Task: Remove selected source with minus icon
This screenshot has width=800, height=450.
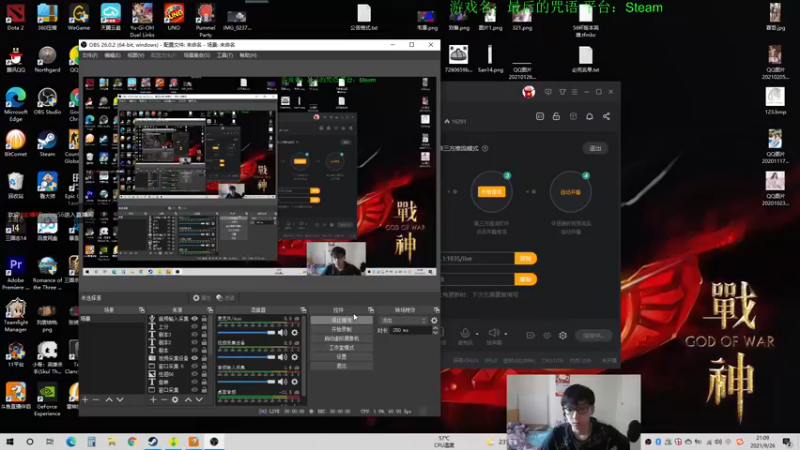Action: click(164, 400)
